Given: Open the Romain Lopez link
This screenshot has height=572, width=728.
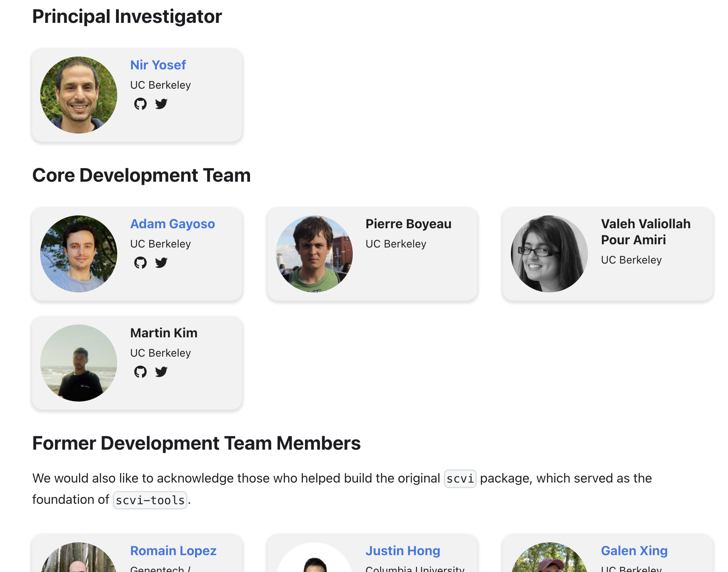Looking at the screenshot, I should click(x=173, y=551).
